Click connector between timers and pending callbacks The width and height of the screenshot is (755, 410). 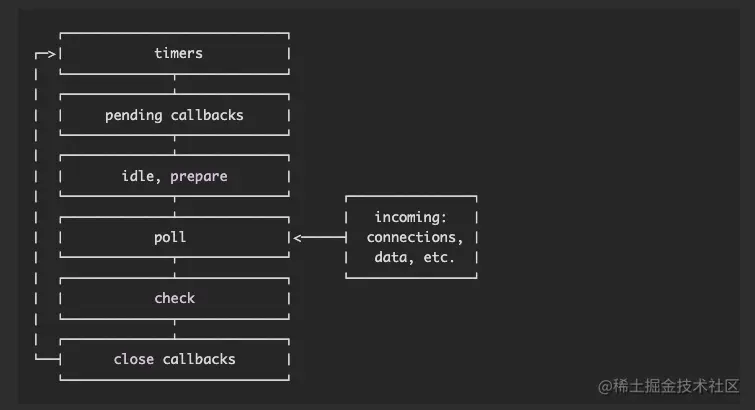(x=175, y=85)
